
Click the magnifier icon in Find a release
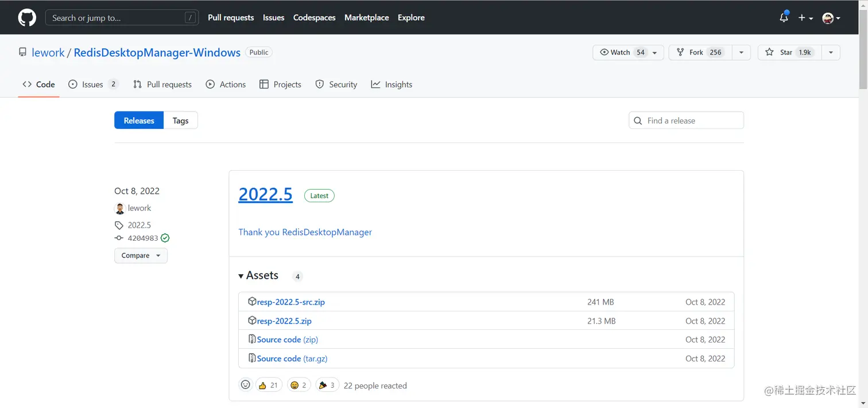[638, 121]
